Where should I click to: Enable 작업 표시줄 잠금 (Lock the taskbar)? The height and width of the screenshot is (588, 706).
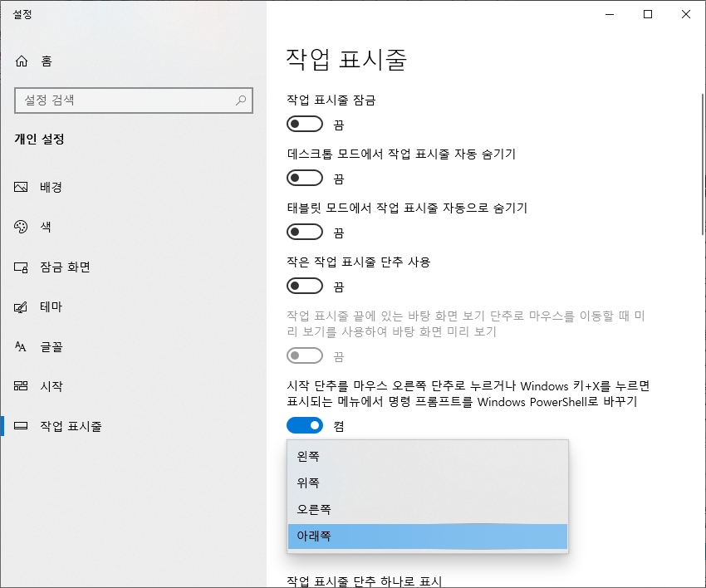[305, 123]
